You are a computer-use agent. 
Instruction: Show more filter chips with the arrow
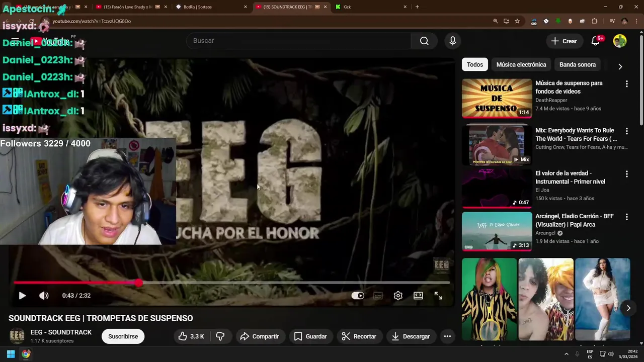(620, 66)
